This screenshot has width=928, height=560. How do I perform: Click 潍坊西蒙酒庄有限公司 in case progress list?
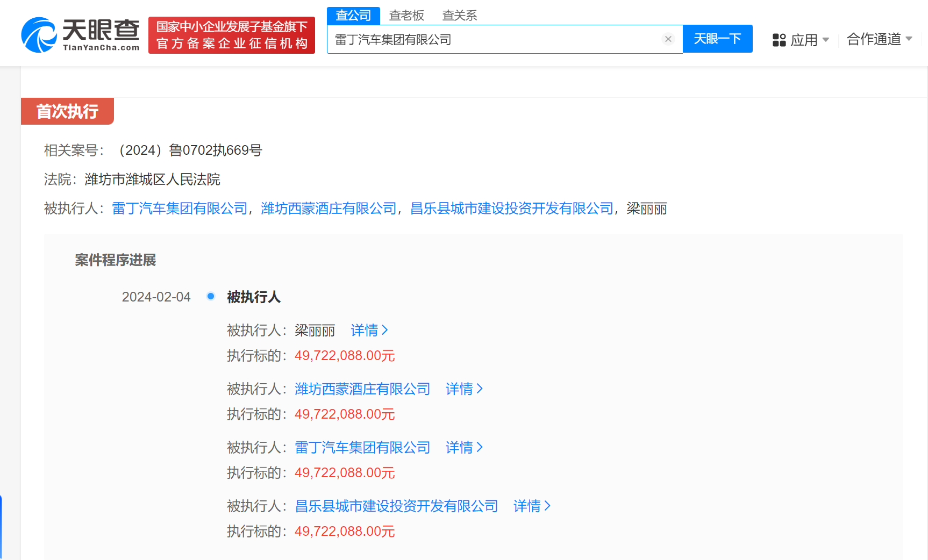coord(362,389)
